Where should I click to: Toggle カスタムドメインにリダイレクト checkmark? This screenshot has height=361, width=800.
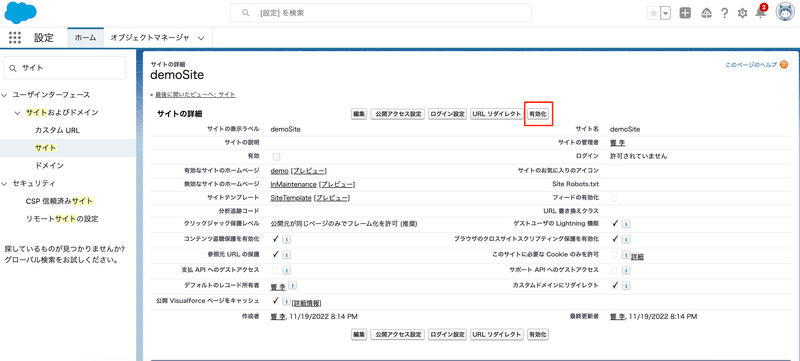click(x=615, y=285)
